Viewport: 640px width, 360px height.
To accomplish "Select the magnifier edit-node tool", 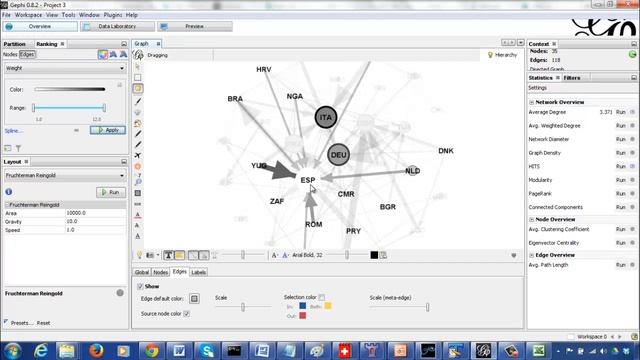I will [138, 182].
